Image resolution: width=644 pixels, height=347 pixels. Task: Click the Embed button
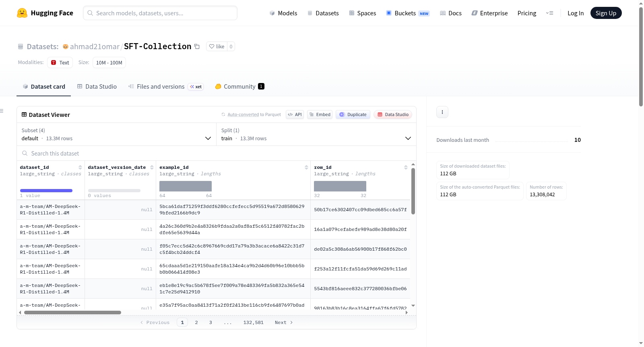pyautogui.click(x=320, y=114)
